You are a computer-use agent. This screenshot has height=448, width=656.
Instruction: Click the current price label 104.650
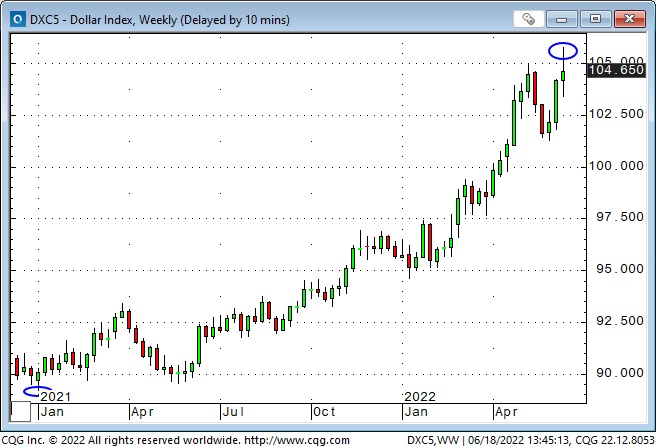[x=616, y=70]
